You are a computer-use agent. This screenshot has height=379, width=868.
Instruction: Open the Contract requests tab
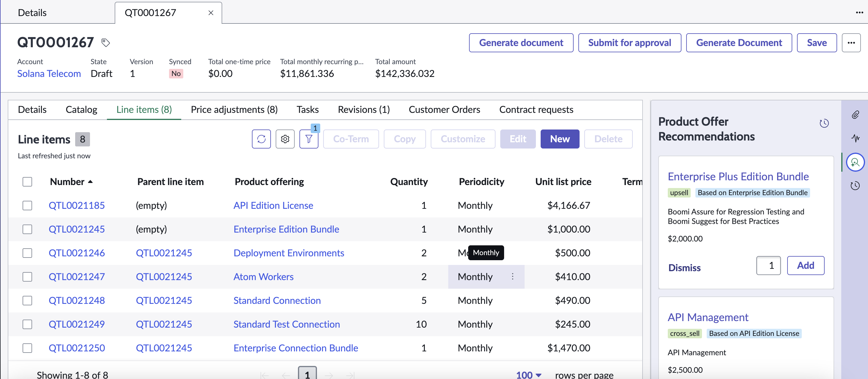536,110
